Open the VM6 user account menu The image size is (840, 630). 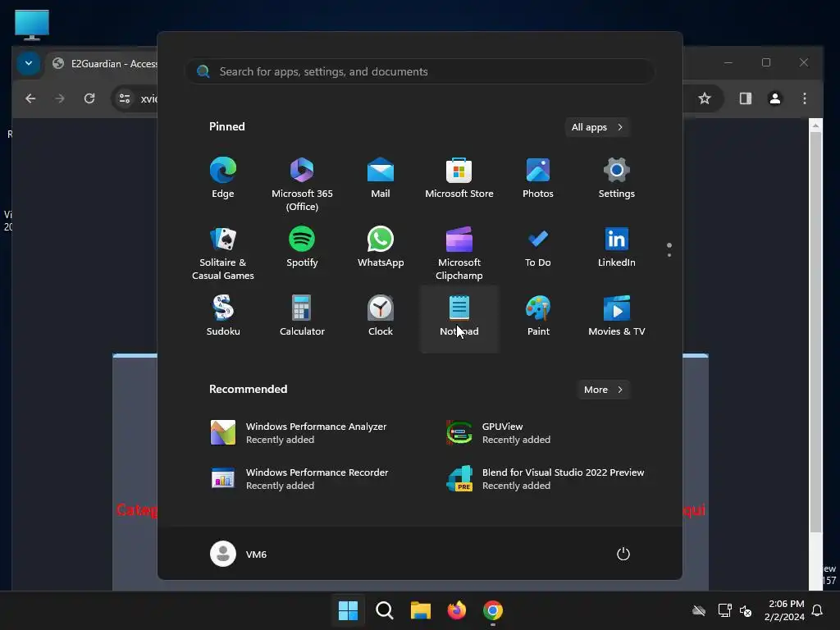[239, 554]
